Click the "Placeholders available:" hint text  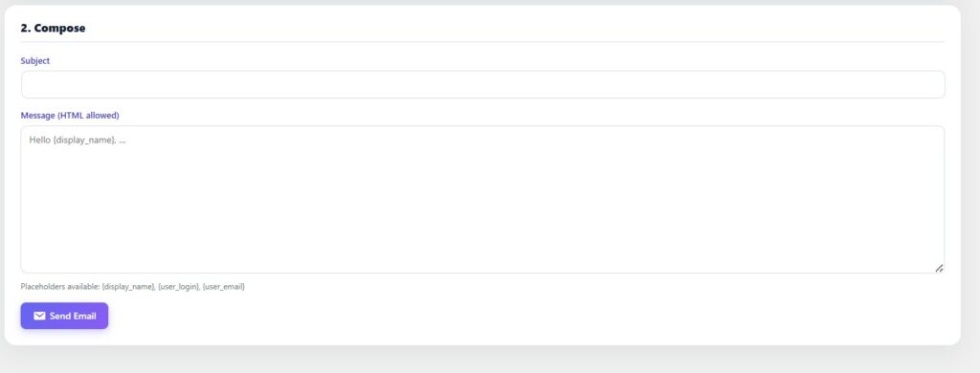point(60,287)
